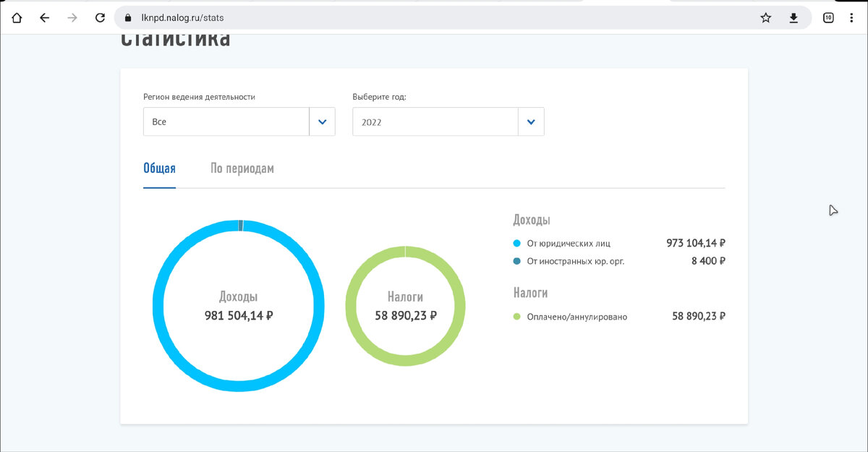The height and width of the screenshot is (452, 868).
Task: Select the "От иностранных юр. орг." legend label
Action: click(x=576, y=261)
